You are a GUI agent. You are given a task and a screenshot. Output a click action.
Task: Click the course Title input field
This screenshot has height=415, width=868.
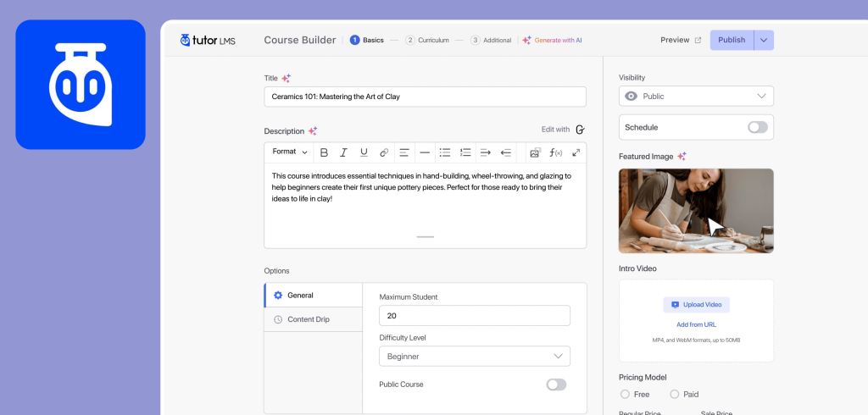(x=426, y=97)
